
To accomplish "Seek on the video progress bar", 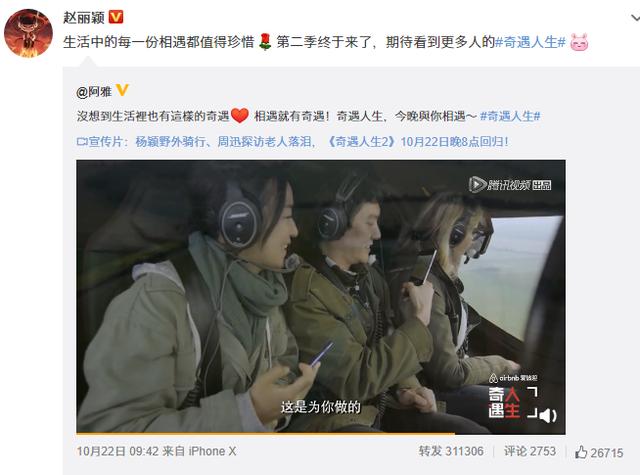I will tap(321, 433).
